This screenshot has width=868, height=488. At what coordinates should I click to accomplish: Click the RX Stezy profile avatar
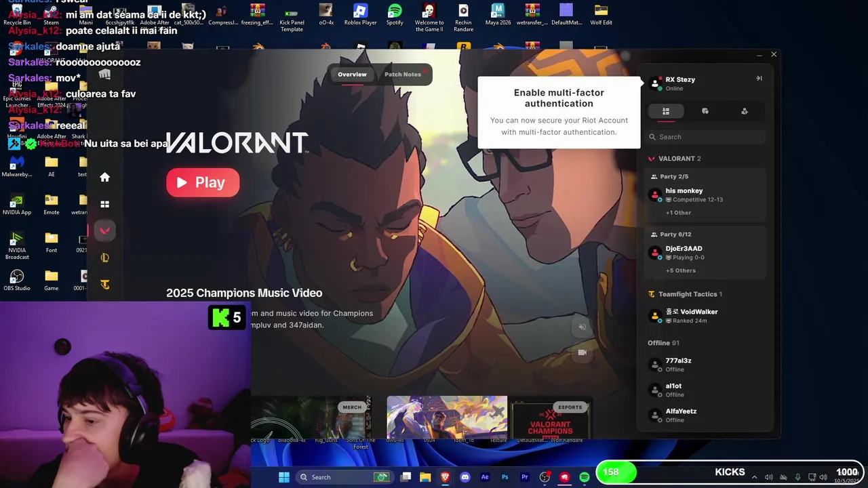[x=655, y=84]
